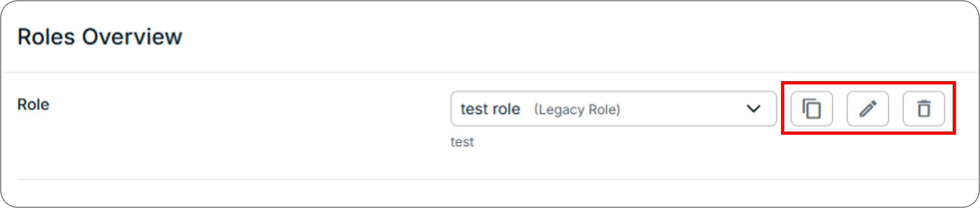Viewport: 980px width, 208px height.
Task: Delete the test role using trash icon
Action: pyautogui.click(x=924, y=109)
